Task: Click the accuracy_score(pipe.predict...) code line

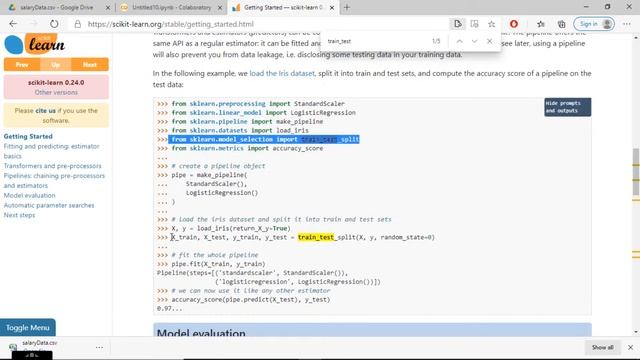Action: pyautogui.click(x=251, y=300)
